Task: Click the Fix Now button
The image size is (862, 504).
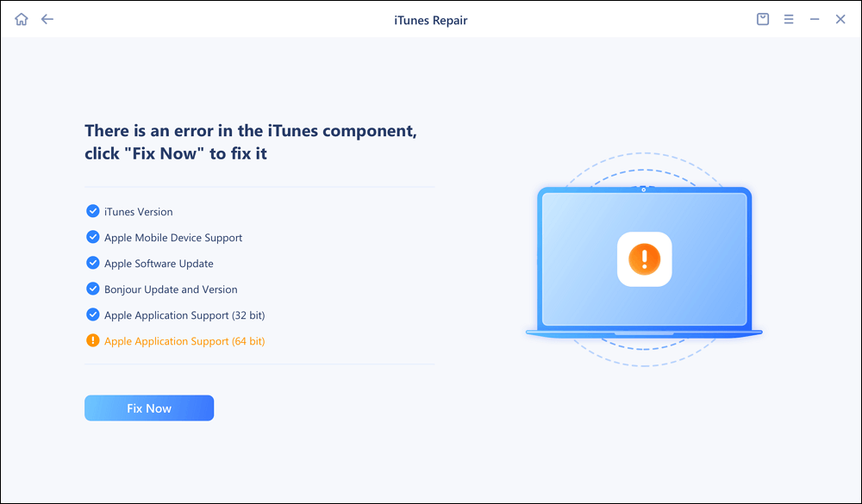Action: tap(149, 408)
